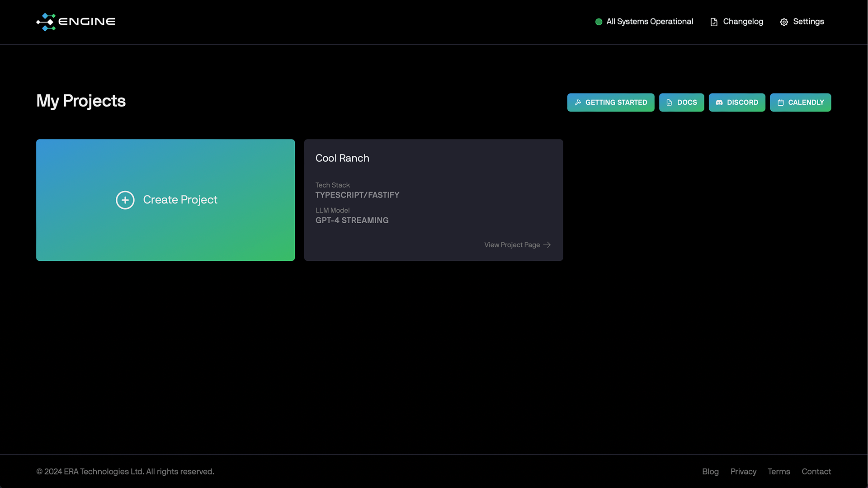Click the View Project Page arrow
The height and width of the screenshot is (488, 868).
[x=547, y=245]
